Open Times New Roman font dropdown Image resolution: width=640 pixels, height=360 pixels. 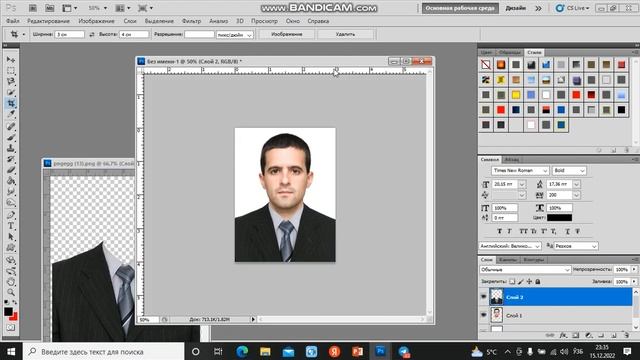coord(545,171)
